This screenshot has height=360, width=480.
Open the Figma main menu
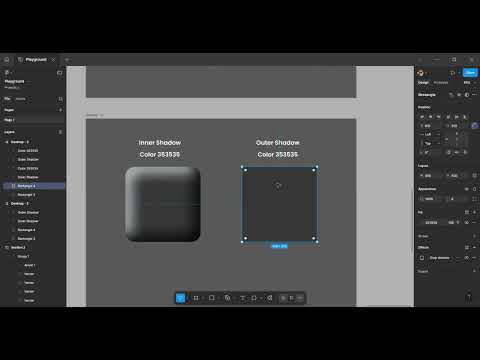[7, 72]
